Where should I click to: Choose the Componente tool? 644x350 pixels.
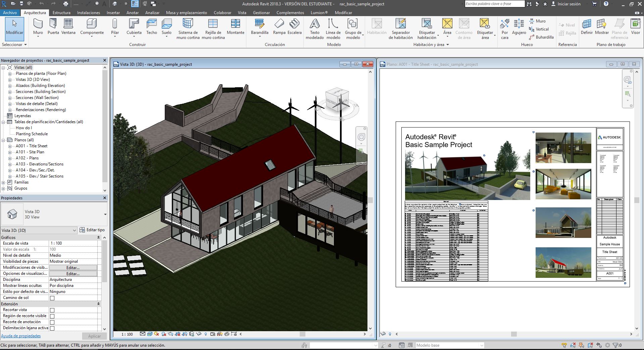point(92,27)
